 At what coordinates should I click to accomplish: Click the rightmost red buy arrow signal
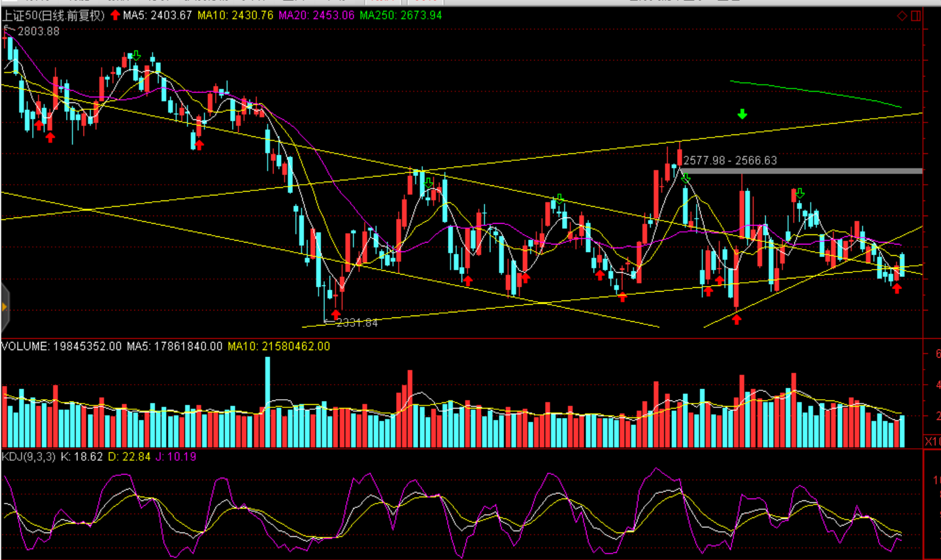tap(897, 288)
